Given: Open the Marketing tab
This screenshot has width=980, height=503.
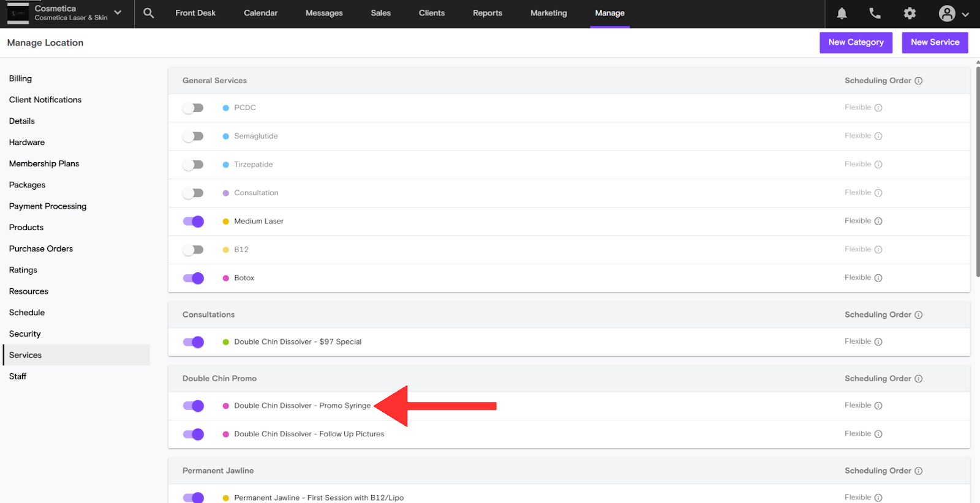Looking at the screenshot, I should [x=549, y=13].
